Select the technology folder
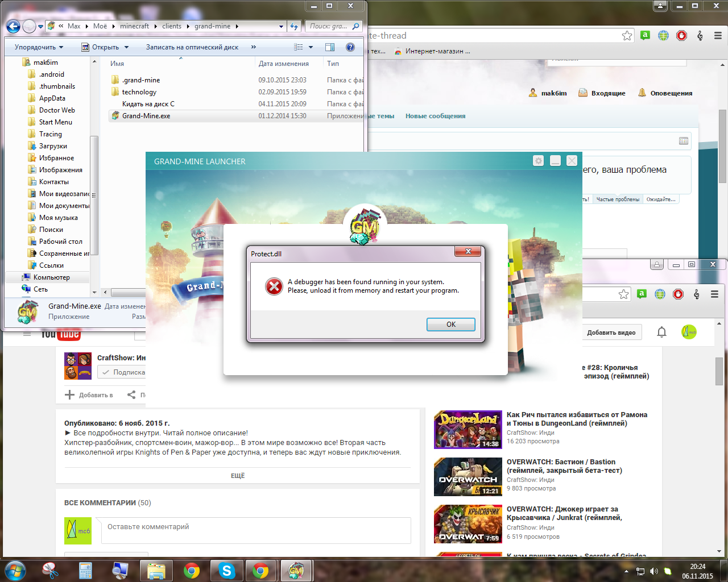Image resolution: width=728 pixels, height=582 pixels. [x=139, y=92]
